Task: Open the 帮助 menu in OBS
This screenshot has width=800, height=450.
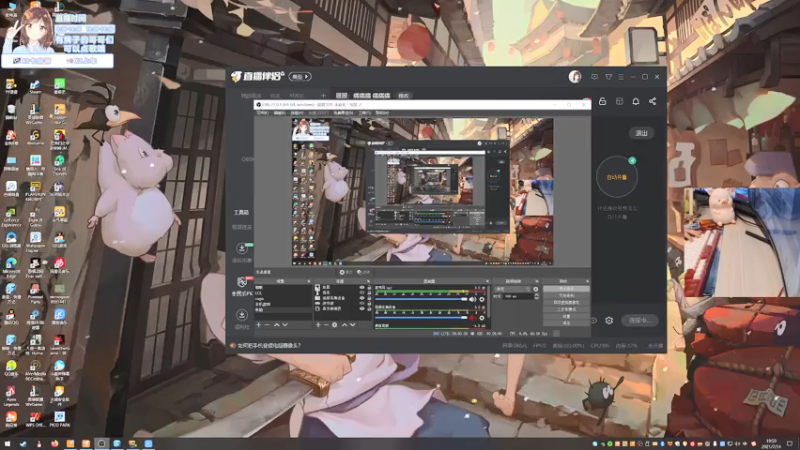Action: (x=382, y=113)
